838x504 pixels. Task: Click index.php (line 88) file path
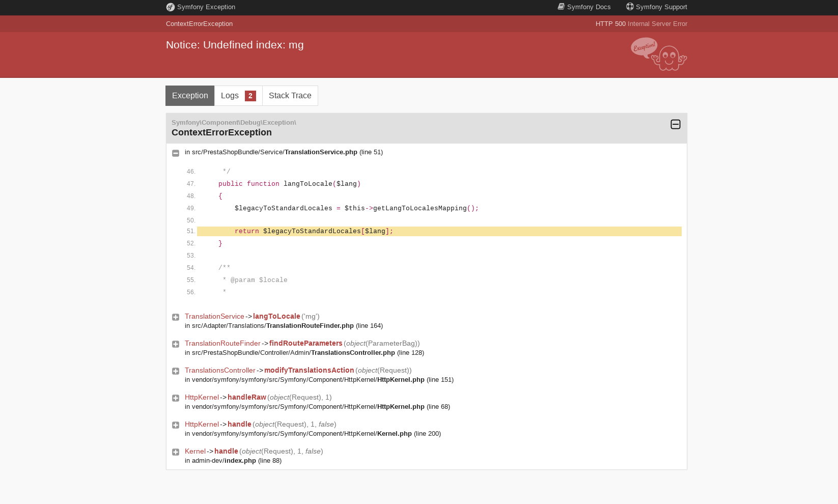point(233,461)
